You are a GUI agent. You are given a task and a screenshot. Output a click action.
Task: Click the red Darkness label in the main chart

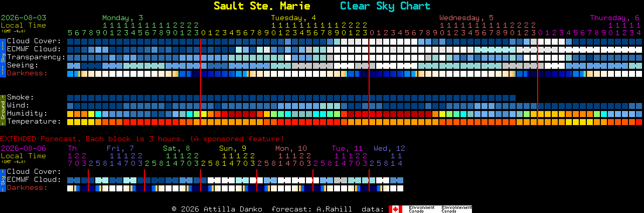point(27,73)
